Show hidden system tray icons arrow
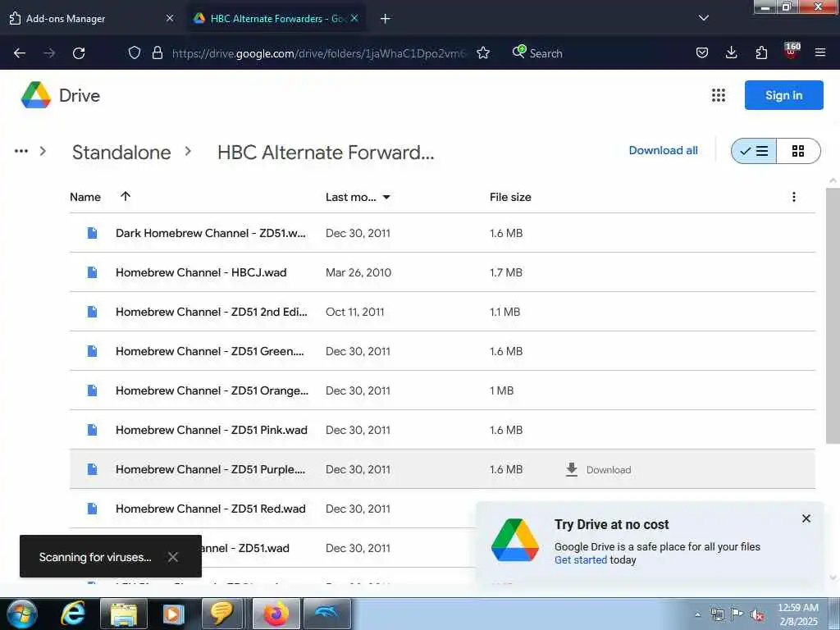 (x=697, y=615)
